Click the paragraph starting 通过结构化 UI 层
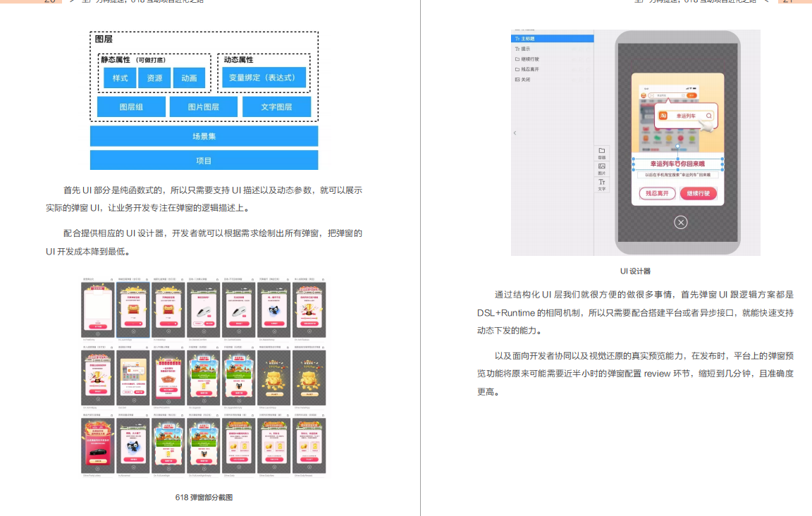 click(x=635, y=312)
